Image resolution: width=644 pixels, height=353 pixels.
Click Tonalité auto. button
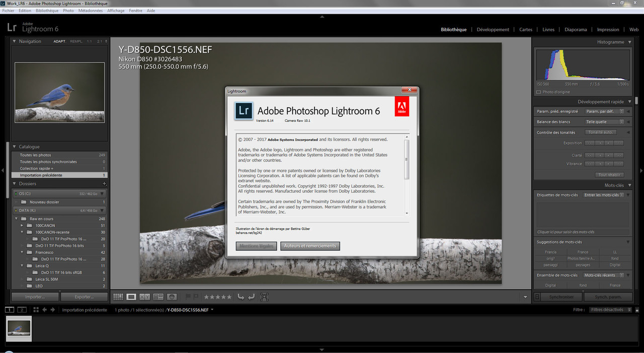pos(601,132)
